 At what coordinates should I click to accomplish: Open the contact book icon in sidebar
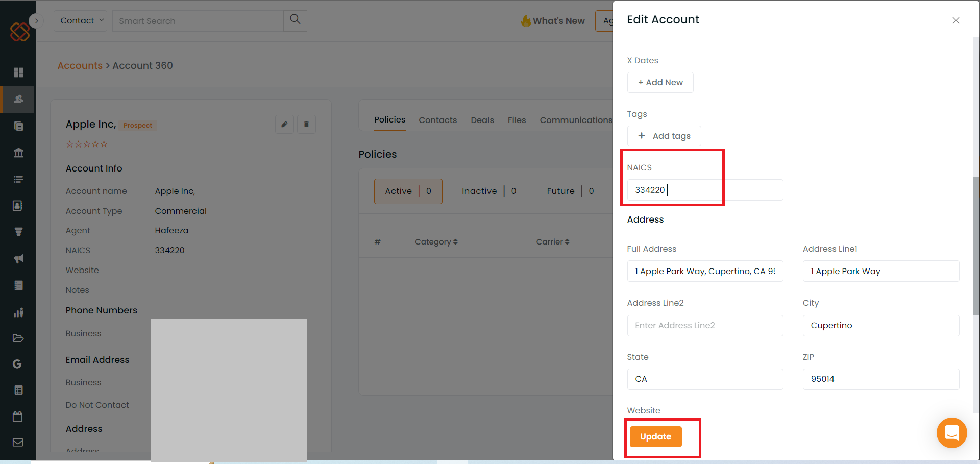point(18,206)
